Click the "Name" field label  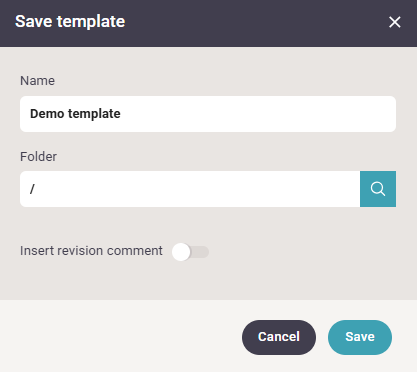37,81
